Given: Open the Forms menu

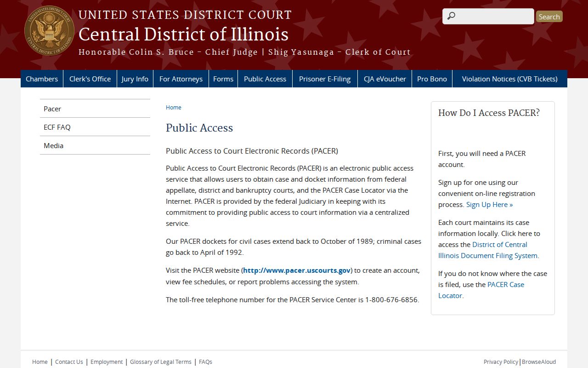Looking at the screenshot, I should pyautogui.click(x=223, y=79).
